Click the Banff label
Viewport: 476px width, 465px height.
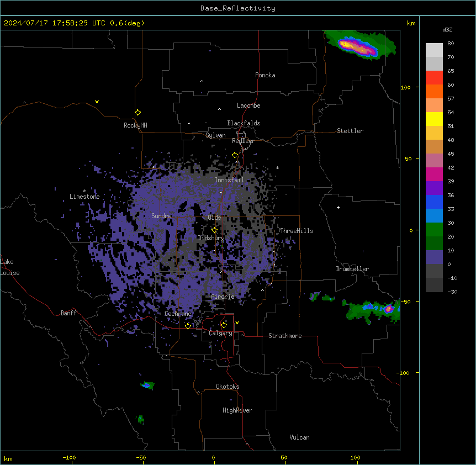click(x=68, y=313)
